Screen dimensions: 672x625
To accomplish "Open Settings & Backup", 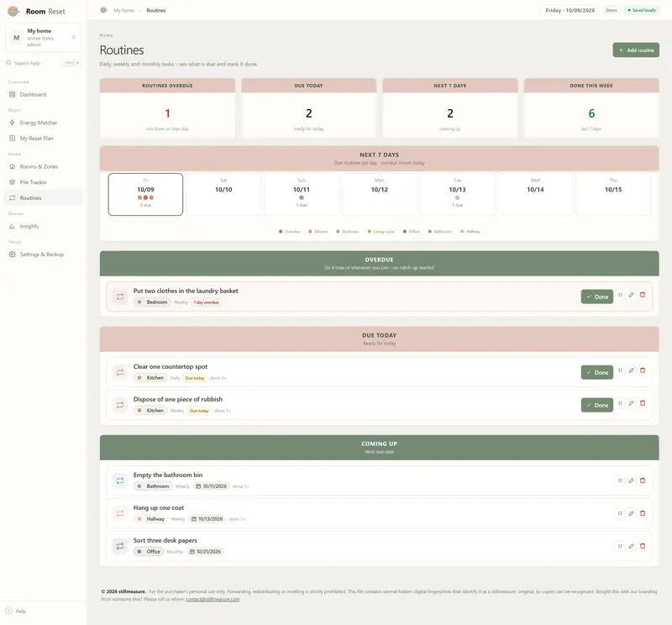I will click(x=43, y=255).
